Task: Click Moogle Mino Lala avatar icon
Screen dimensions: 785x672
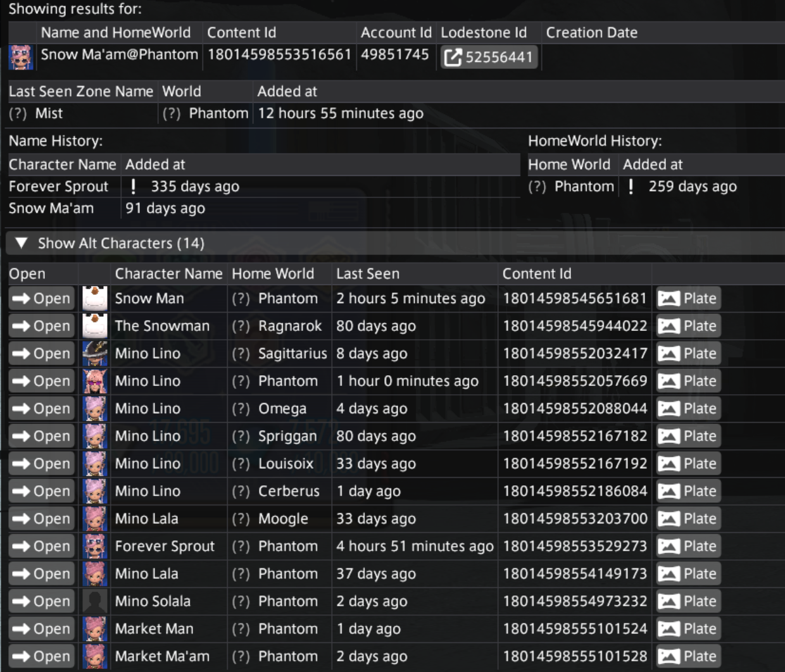Action: click(95, 519)
